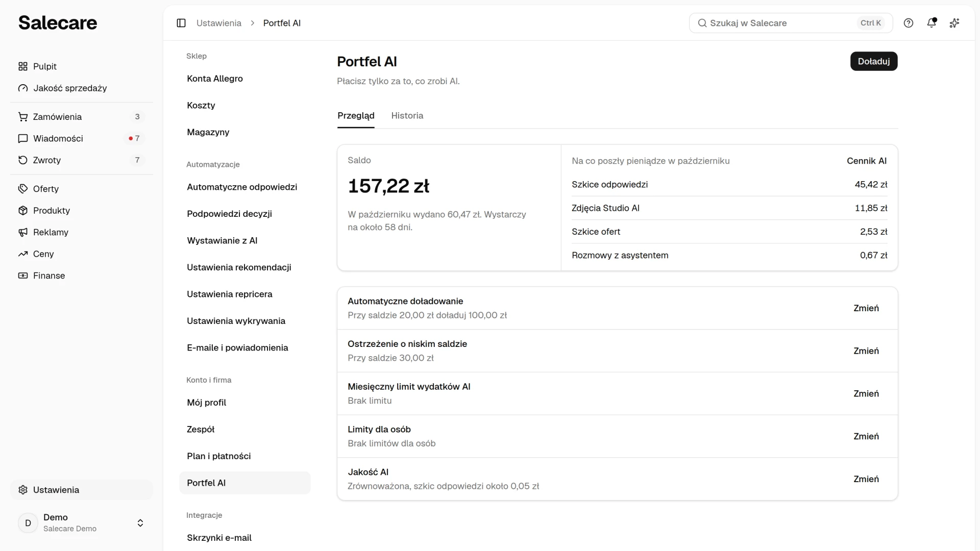Change Ostrzeżenie o niskim saldzie

(866, 351)
